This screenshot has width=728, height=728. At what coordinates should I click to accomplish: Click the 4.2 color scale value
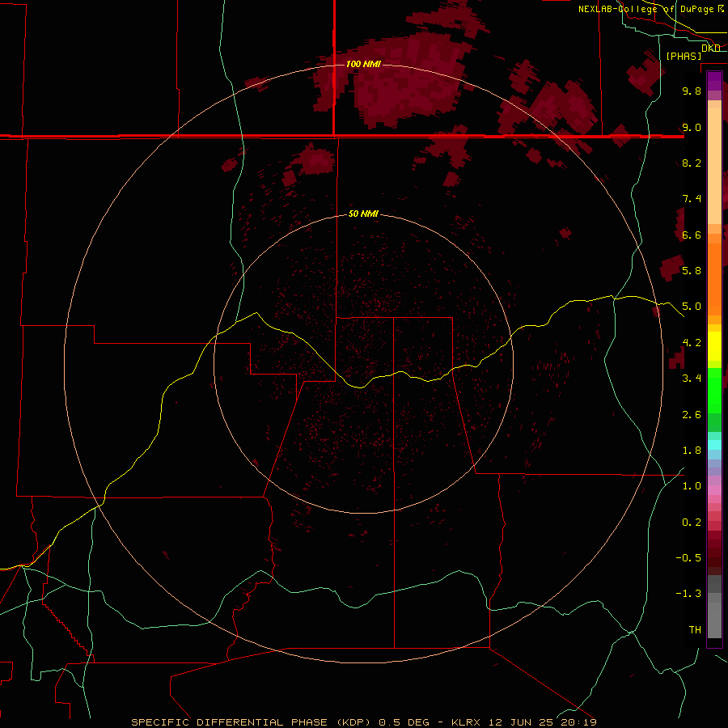(x=692, y=342)
